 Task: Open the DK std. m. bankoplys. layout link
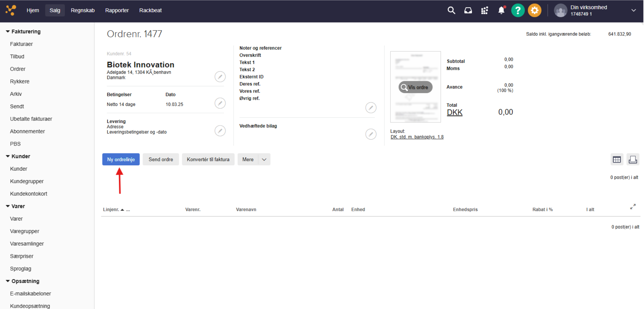417,137
